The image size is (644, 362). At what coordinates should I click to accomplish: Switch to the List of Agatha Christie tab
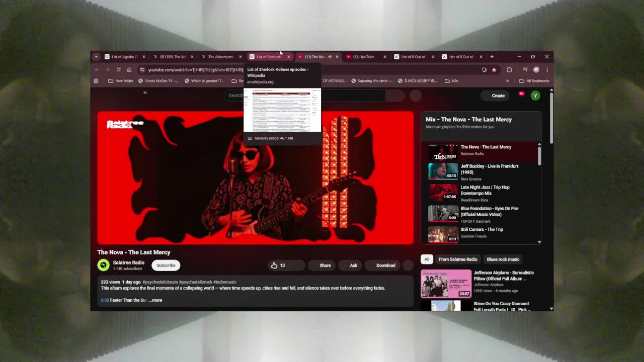125,57
